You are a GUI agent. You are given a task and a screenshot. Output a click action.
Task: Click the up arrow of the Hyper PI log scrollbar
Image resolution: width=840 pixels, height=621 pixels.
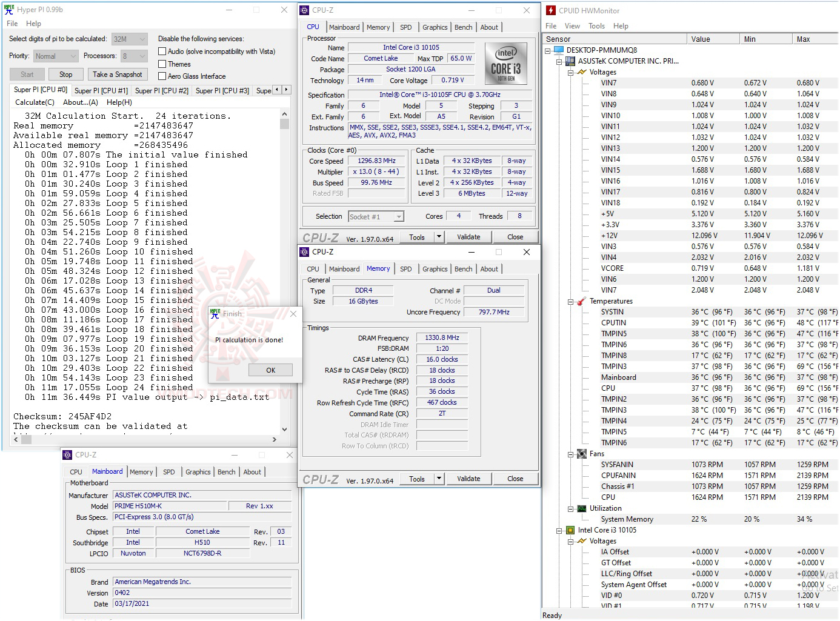point(284,114)
